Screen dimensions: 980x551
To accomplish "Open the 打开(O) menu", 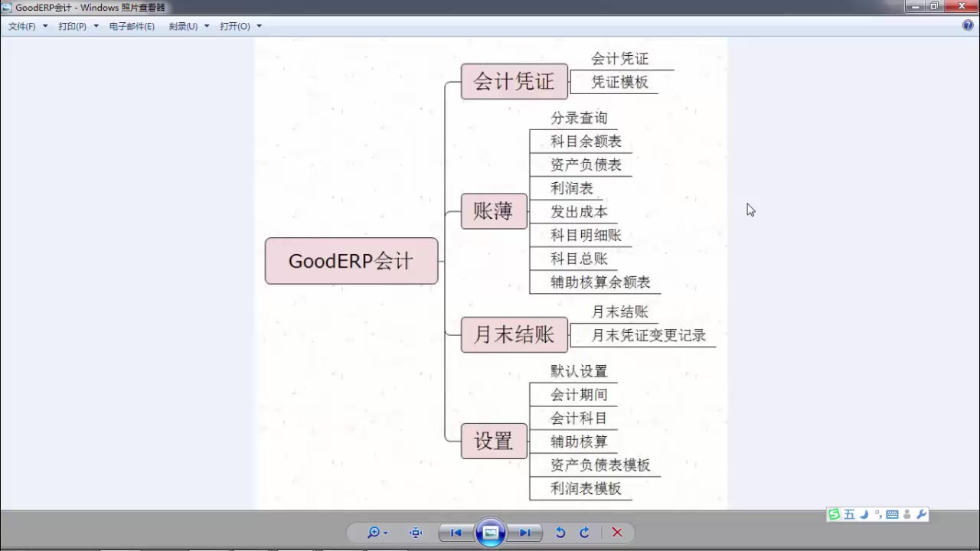I will pyautogui.click(x=241, y=26).
